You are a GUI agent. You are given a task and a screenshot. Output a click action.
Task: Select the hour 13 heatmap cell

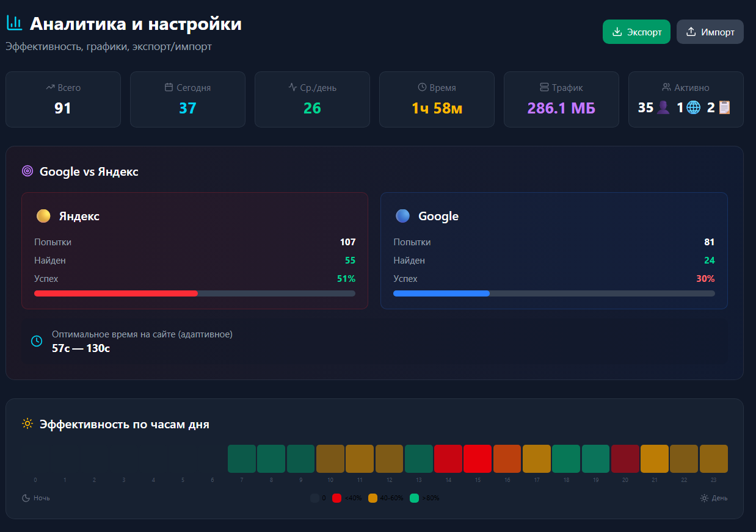419,459
